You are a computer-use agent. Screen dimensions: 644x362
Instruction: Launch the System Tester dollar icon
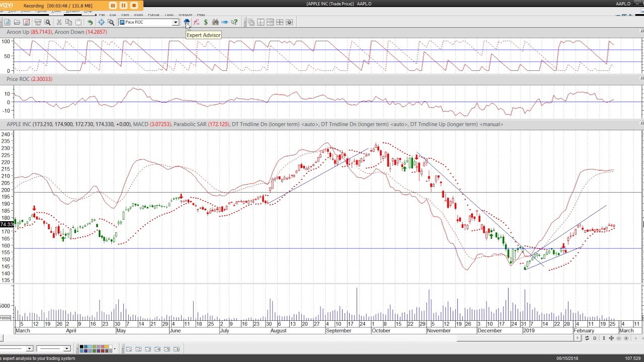click(206, 22)
